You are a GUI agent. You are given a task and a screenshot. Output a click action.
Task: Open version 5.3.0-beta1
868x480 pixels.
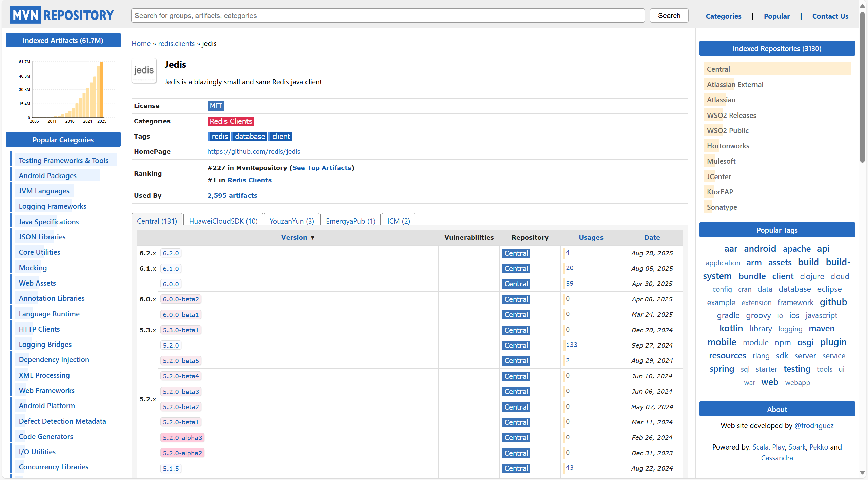pos(181,330)
